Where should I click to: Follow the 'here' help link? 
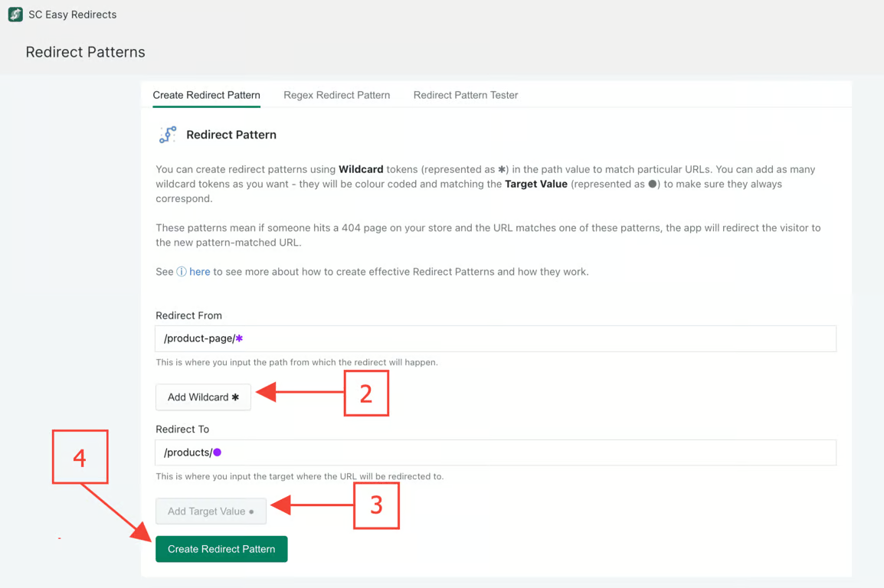point(200,272)
